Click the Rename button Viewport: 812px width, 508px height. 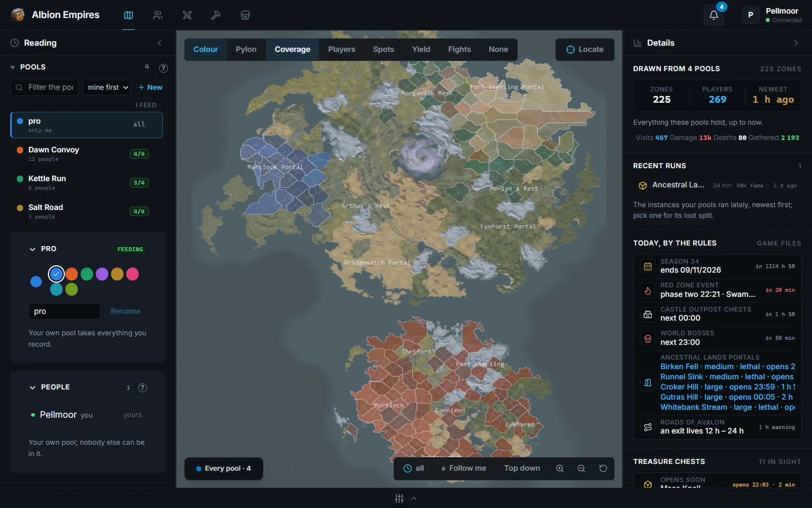coord(125,312)
